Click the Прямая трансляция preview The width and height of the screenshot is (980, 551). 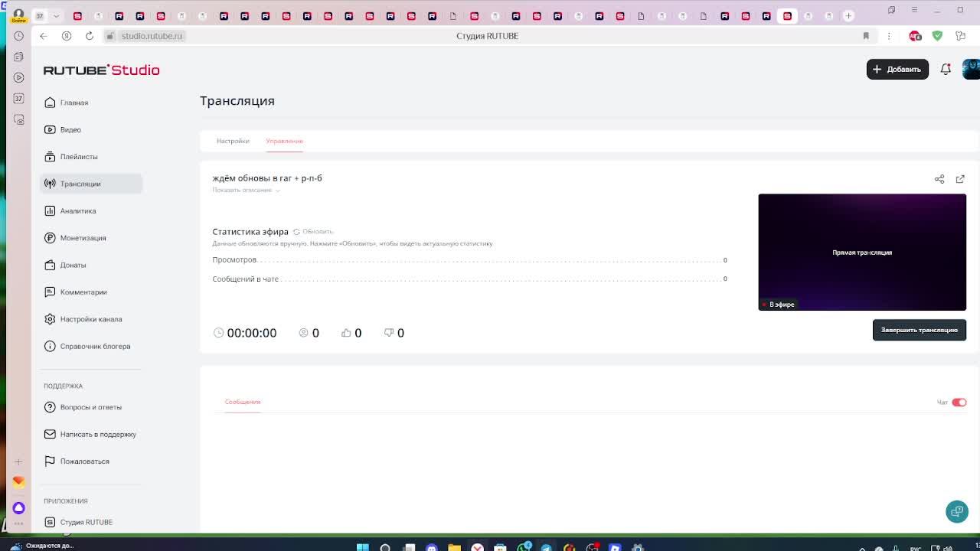(x=862, y=252)
